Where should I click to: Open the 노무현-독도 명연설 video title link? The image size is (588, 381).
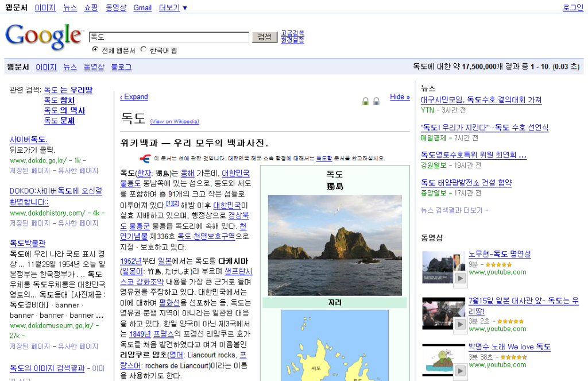[x=500, y=254]
